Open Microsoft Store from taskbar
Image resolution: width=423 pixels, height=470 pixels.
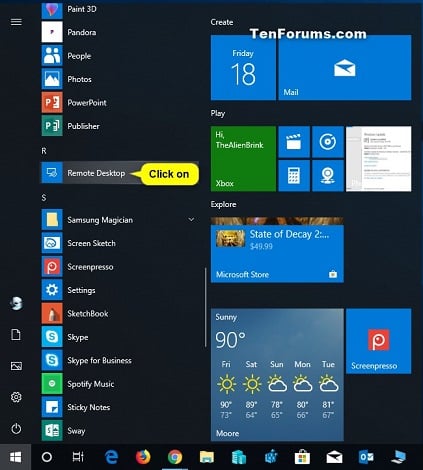click(302, 457)
